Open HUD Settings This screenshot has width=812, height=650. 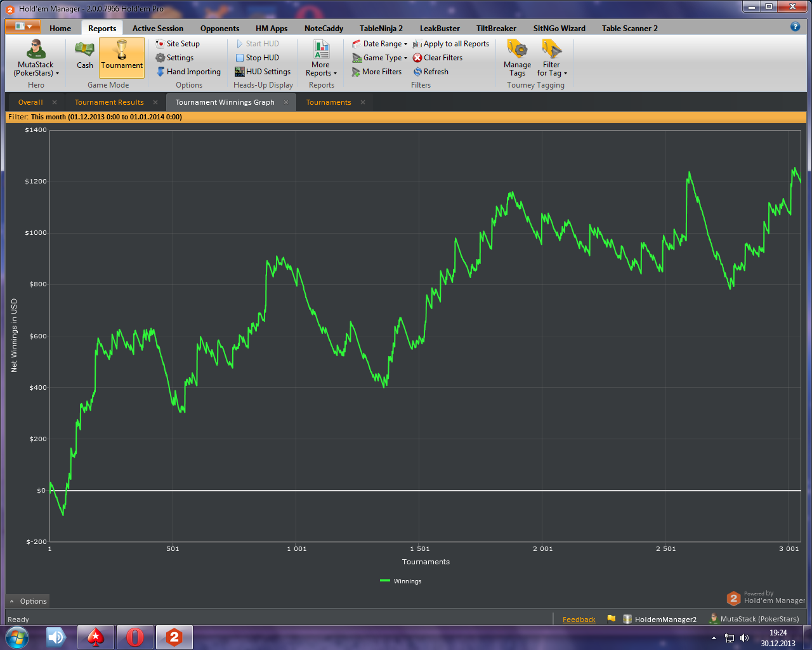263,72
